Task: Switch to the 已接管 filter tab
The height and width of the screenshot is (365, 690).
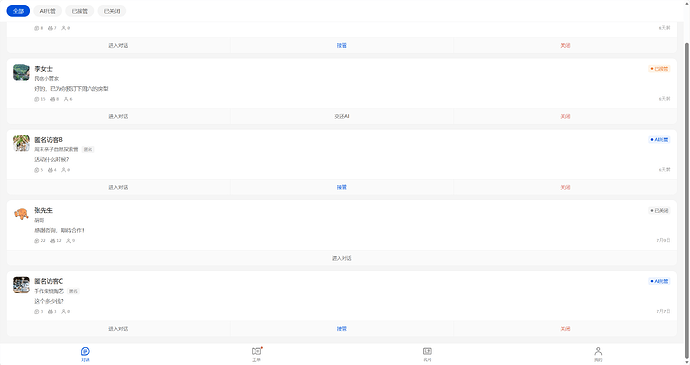Action: click(x=80, y=11)
